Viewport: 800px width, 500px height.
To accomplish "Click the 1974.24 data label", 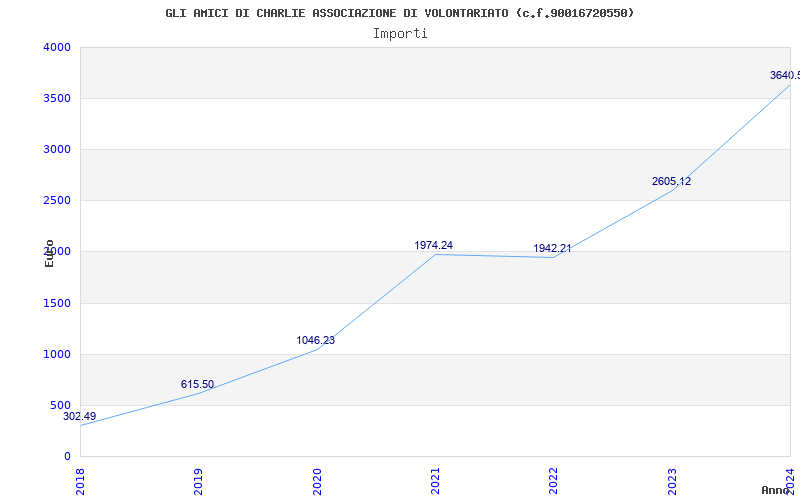I will [x=434, y=245].
